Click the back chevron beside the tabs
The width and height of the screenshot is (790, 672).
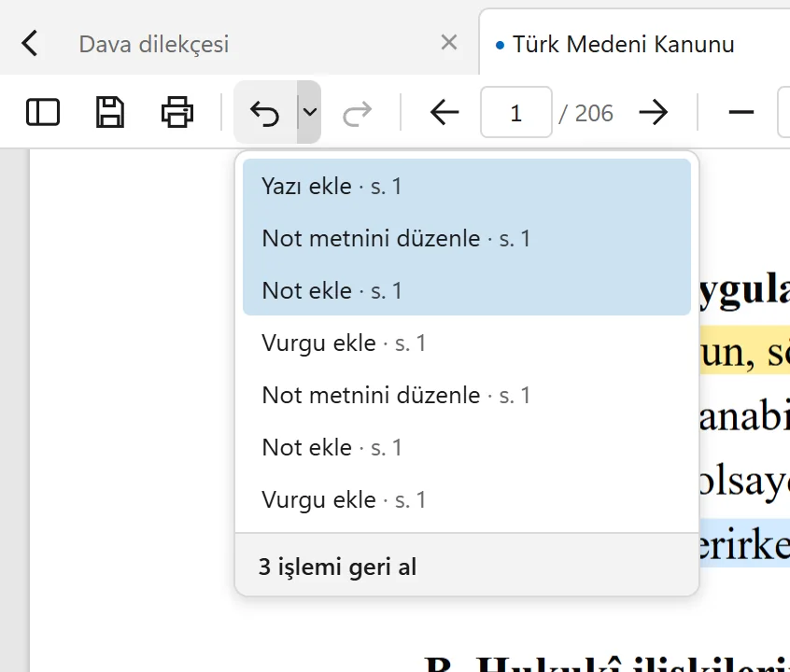(30, 43)
